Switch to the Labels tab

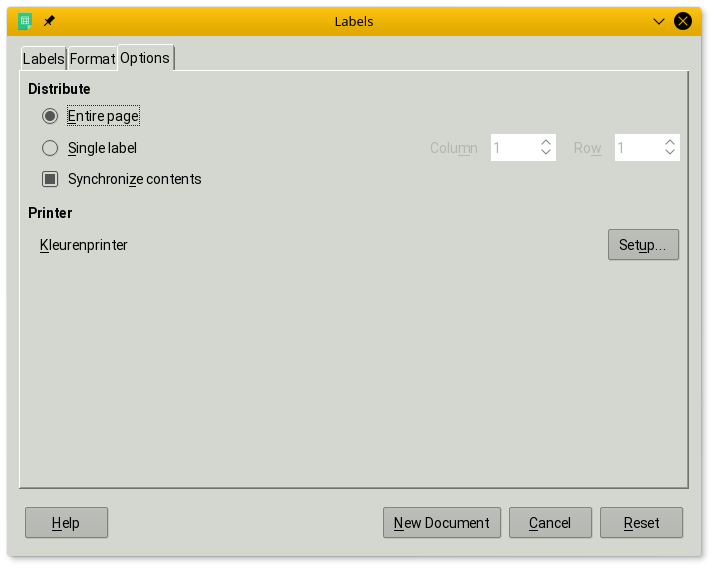(x=43, y=59)
